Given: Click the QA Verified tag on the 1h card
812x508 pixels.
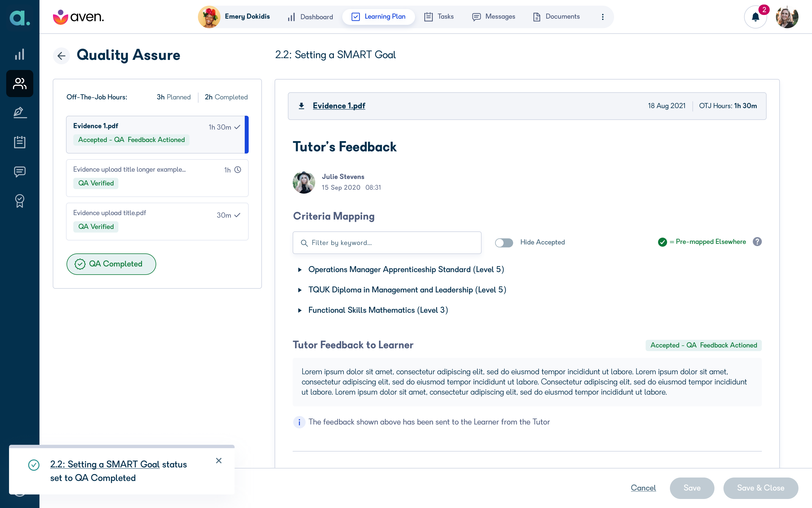Looking at the screenshot, I should click(96, 183).
